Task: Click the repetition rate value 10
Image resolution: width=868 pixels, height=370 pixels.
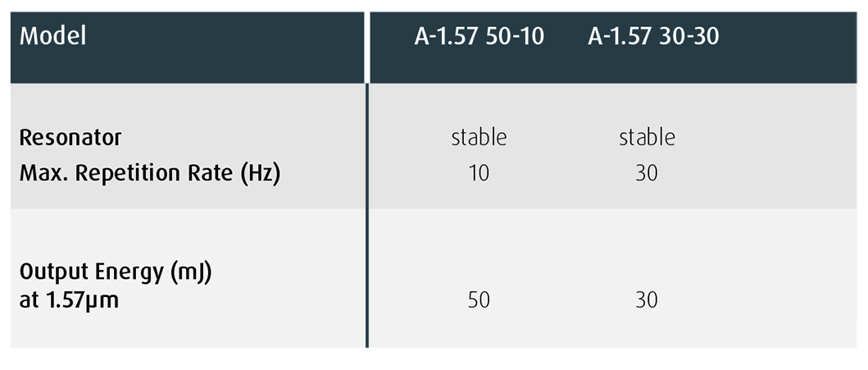Action: click(x=479, y=174)
